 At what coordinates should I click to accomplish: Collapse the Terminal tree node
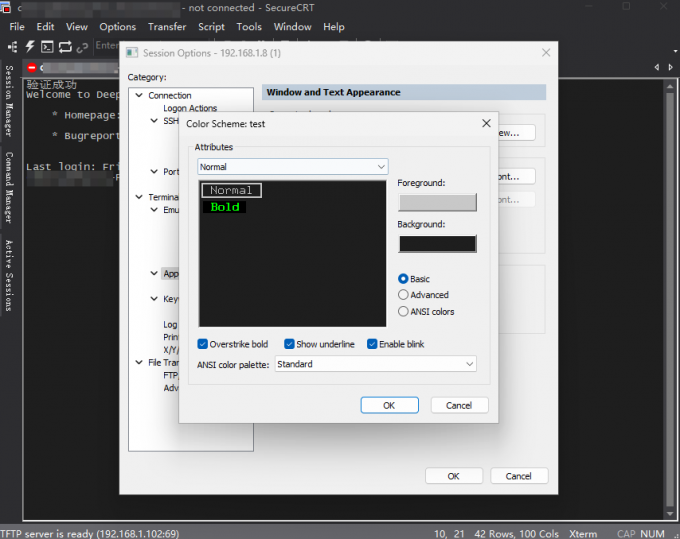[x=139, y=197]
